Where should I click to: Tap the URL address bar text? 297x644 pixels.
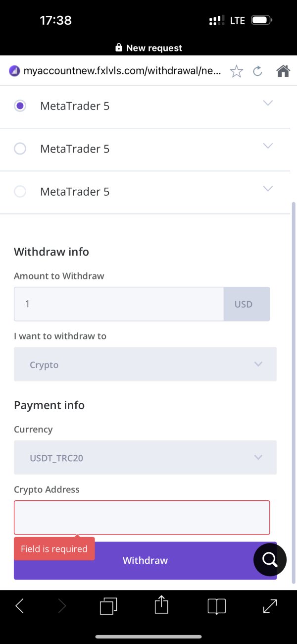point(122,71)
